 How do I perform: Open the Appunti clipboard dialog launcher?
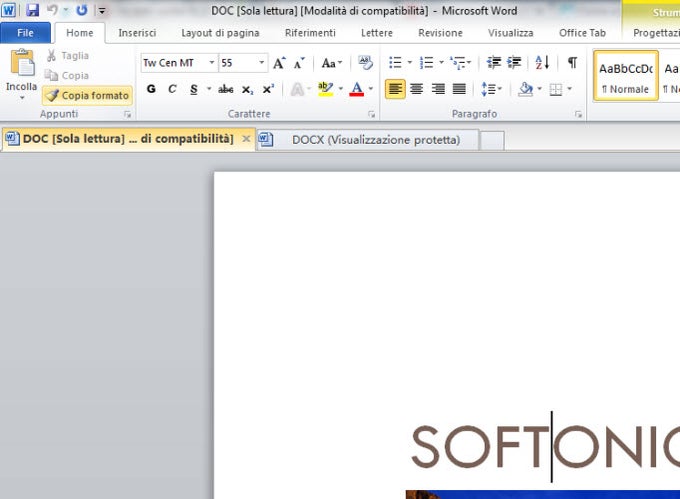[x=127, y=114]
